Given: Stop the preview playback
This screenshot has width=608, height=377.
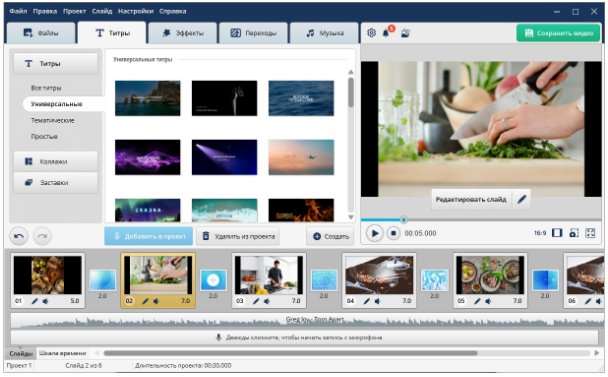Looking at the screenshot, I should [393, 233].
